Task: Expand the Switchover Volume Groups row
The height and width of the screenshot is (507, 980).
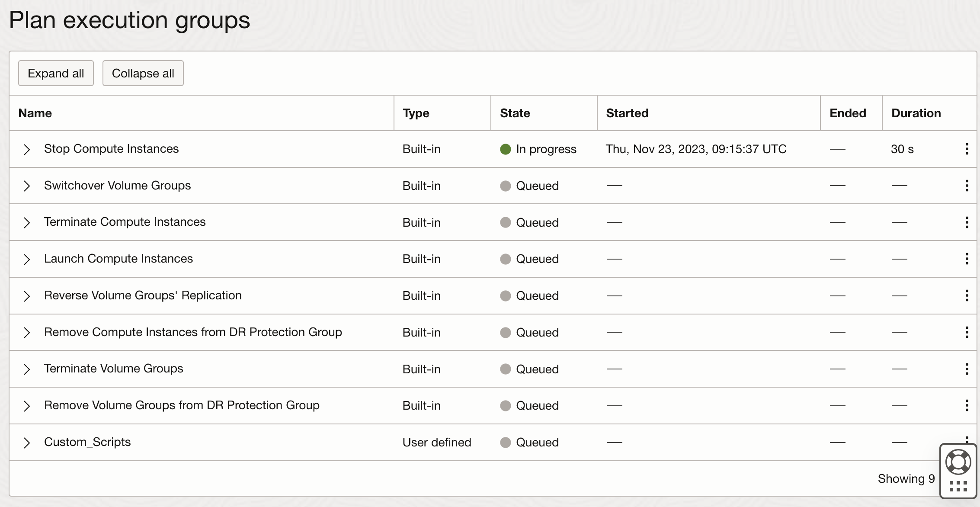Action: point(27,186)
